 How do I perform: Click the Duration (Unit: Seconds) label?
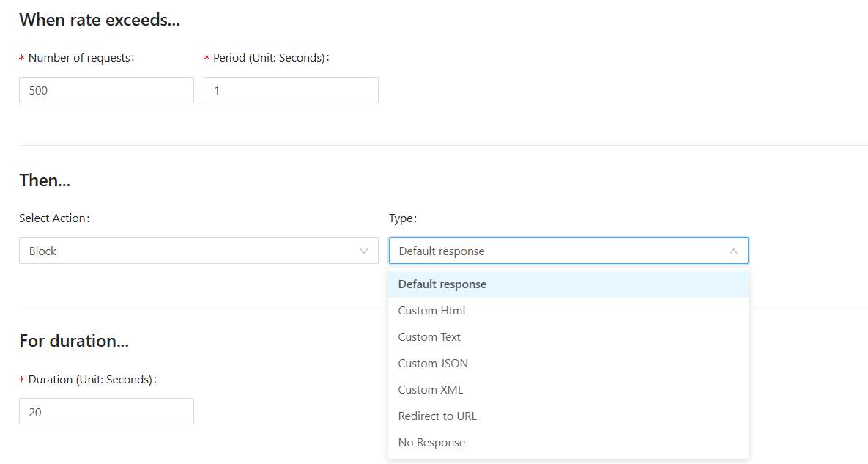pyautogui.click(x=92, y=380)
